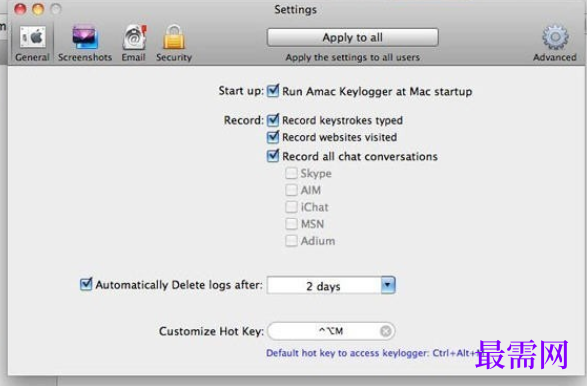Click the 'Record:' label
Image resolution: width=587 pixels, height=386 pixels.
coord(244,120)
